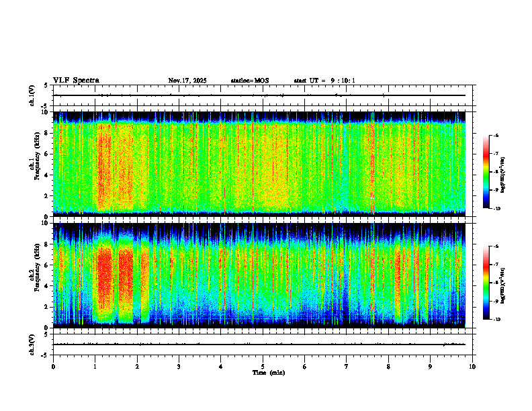Click the time axis tick label "5"
This screenshot has width=532, height=411.
click(263, 367)
